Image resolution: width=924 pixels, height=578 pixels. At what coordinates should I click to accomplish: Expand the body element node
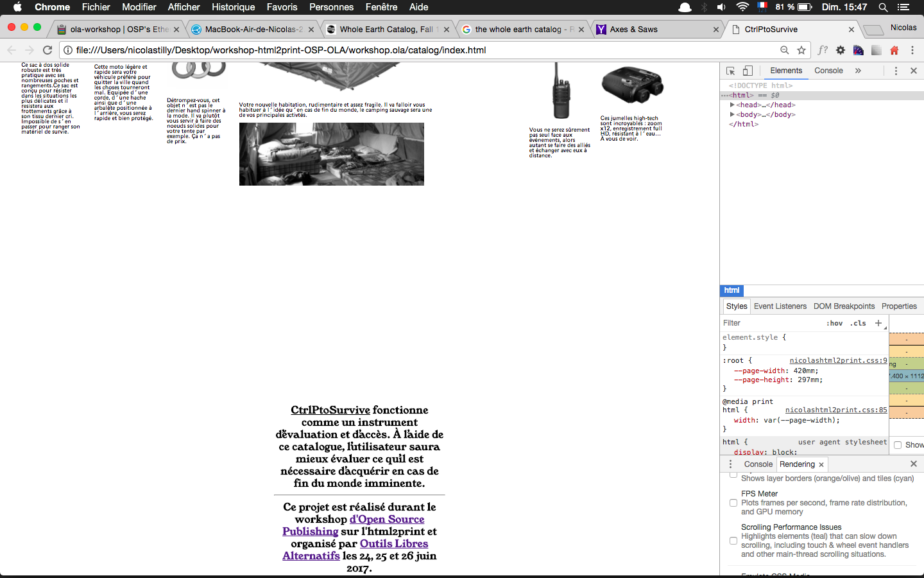[732, 114]
